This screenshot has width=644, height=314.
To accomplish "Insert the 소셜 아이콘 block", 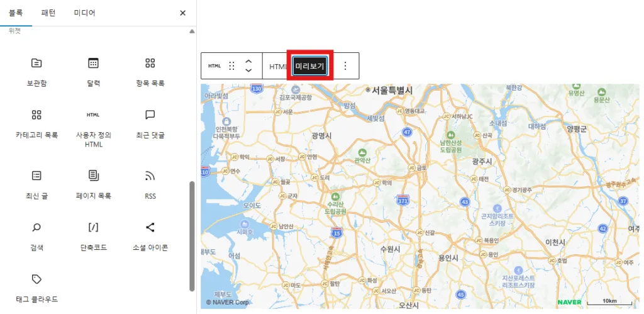I will 150,237.
